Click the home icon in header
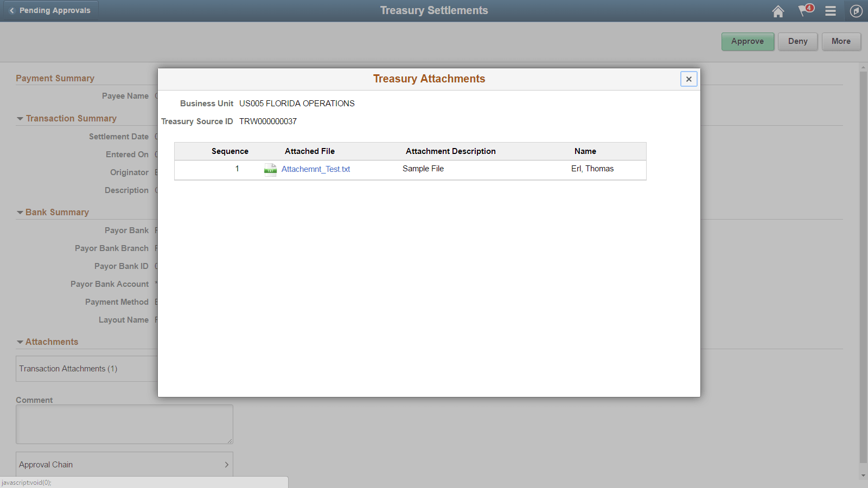Viewport: 868px width, 488px height. (x=777, y=11)
